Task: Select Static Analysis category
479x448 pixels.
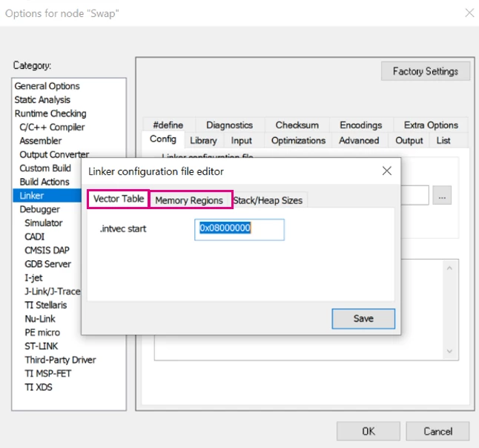Action: tap(42, 100)
